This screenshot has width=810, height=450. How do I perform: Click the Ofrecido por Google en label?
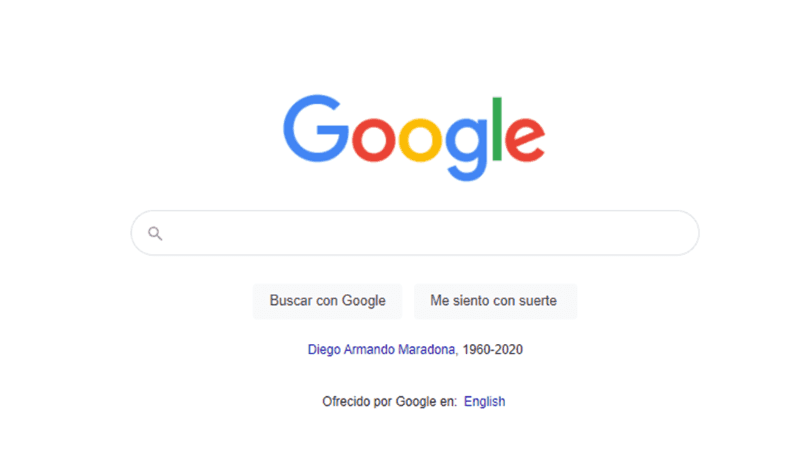click(390, 401)
